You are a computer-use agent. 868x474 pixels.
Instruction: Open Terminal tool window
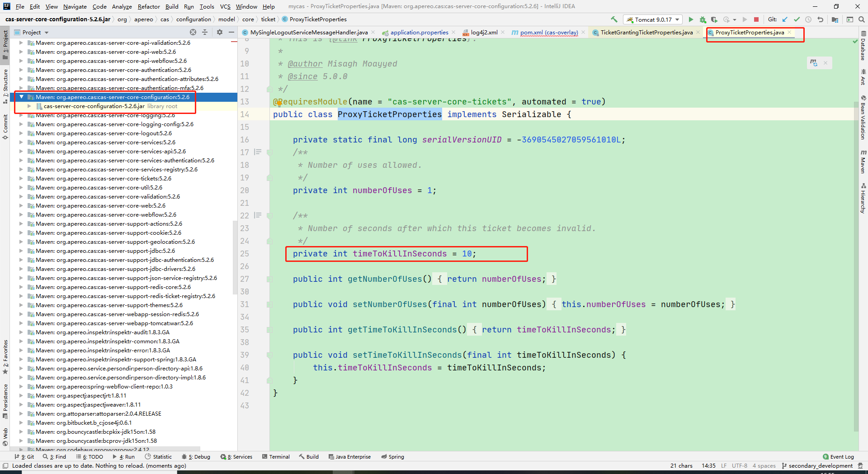pos(276,457)
